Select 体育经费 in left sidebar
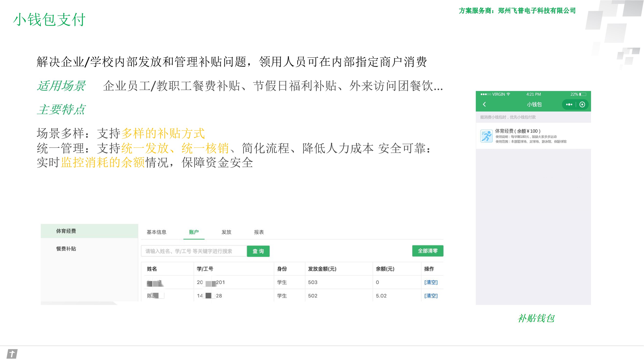 pyautogui.click(x=66, y=231)
